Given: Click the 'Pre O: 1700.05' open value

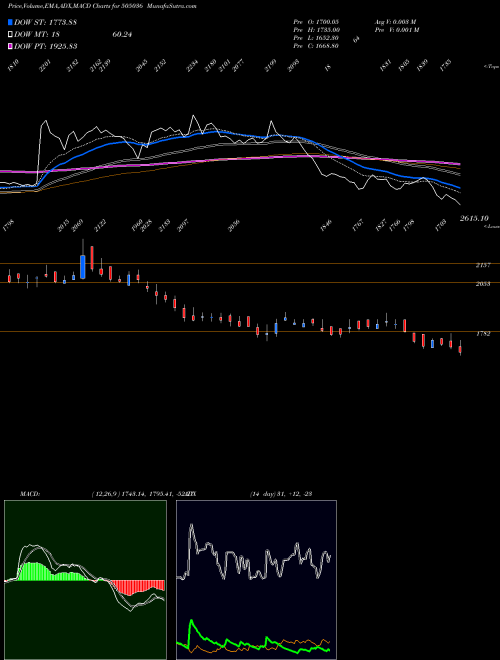Looking at the screenshot, I should (x=316, y=21).
